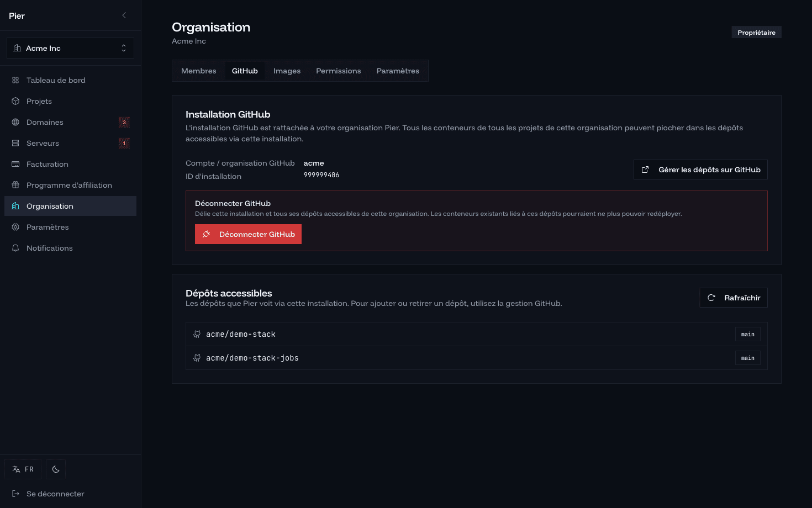The width and height of the screenshot is (812, 508).
Task: Collapse the sidebar with the chevron arrow
Action: click(124, 15)
